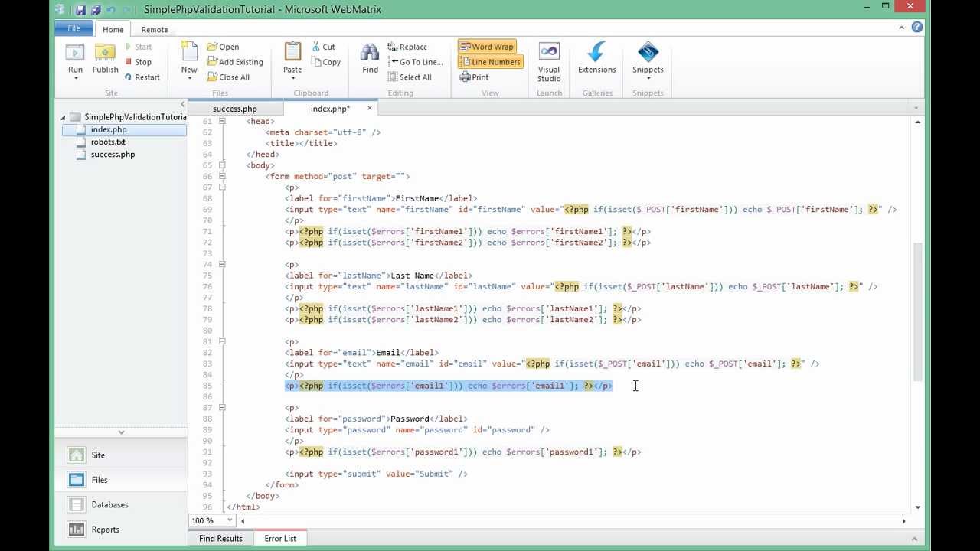Screen dimensions: 980x551
Task: Switch to the success.php tab
Action: click(235, 109)
